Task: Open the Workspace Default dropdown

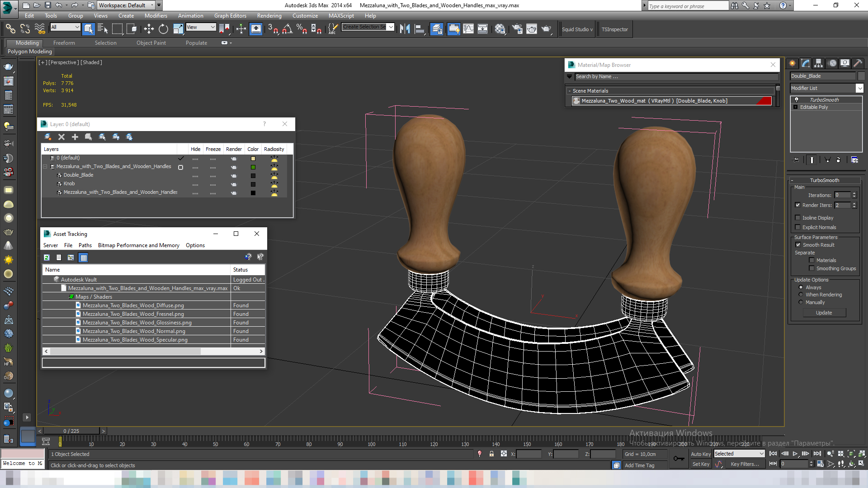Action: coord(127,5)
